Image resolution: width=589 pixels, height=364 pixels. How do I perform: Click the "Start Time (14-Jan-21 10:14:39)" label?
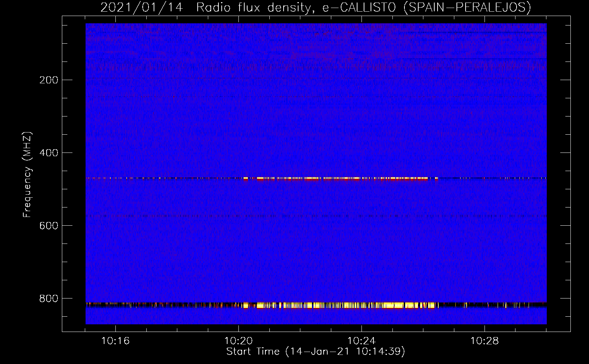[x=316, y=352]
